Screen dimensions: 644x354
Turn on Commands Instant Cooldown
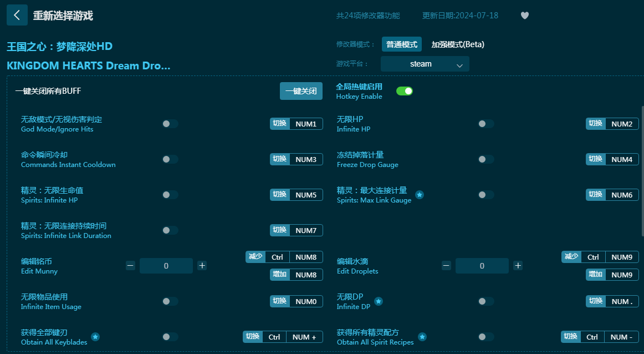coord(170,159)
